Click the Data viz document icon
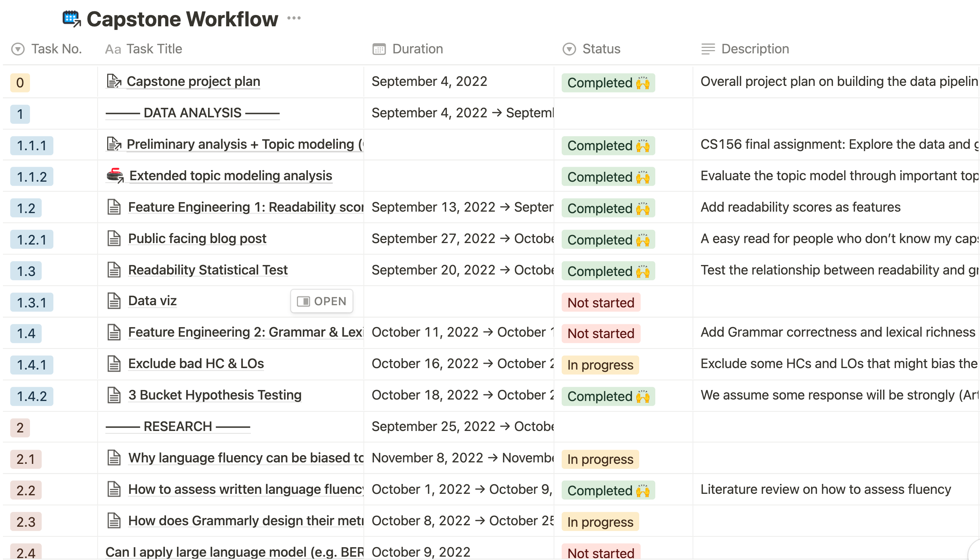Viewport: 980px width, 560px height. tap(114, 301)
